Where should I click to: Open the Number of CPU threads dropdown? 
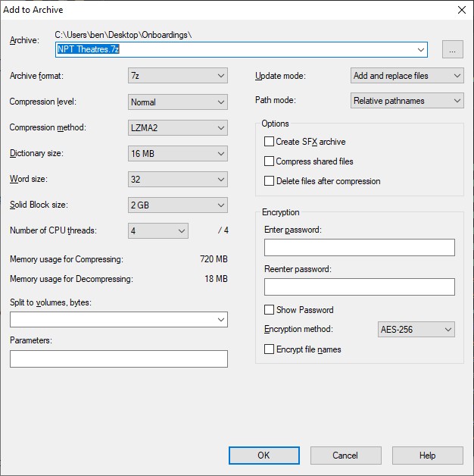[157, 231]
